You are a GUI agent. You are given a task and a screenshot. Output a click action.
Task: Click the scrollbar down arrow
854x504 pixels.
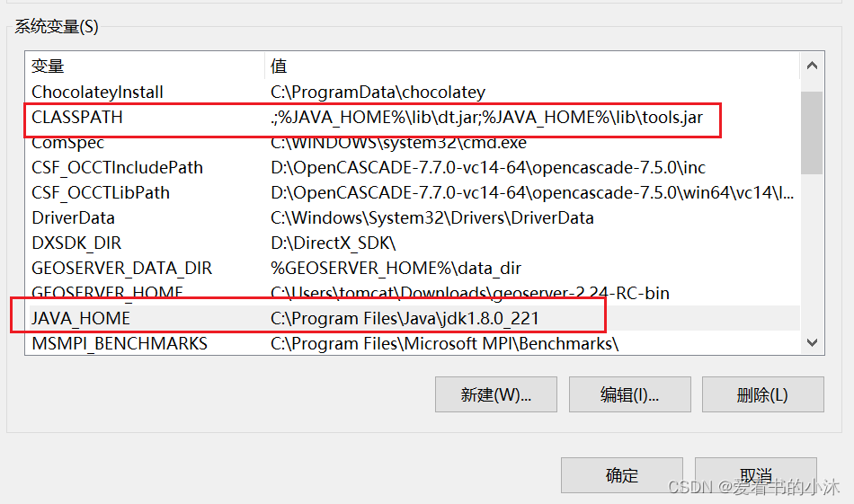click(812, 343)
